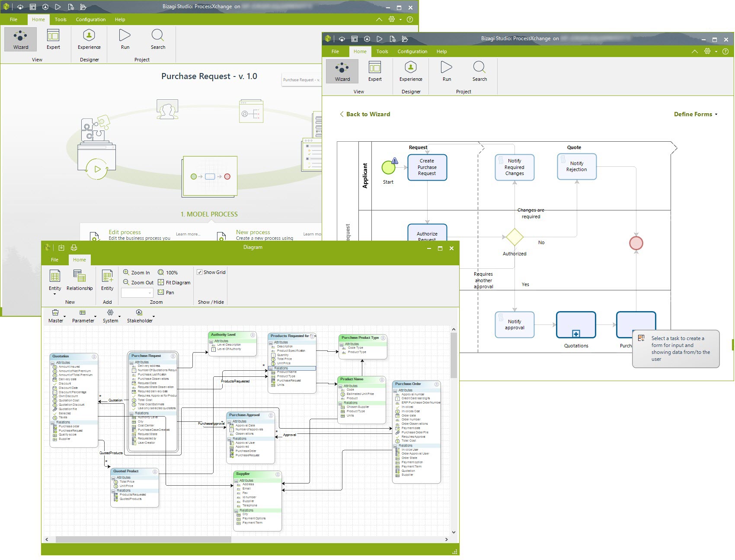The width and height of the screenshot is (735, 560).
Task: Open Configuration tab in Define Forms window
Action: 412,51
